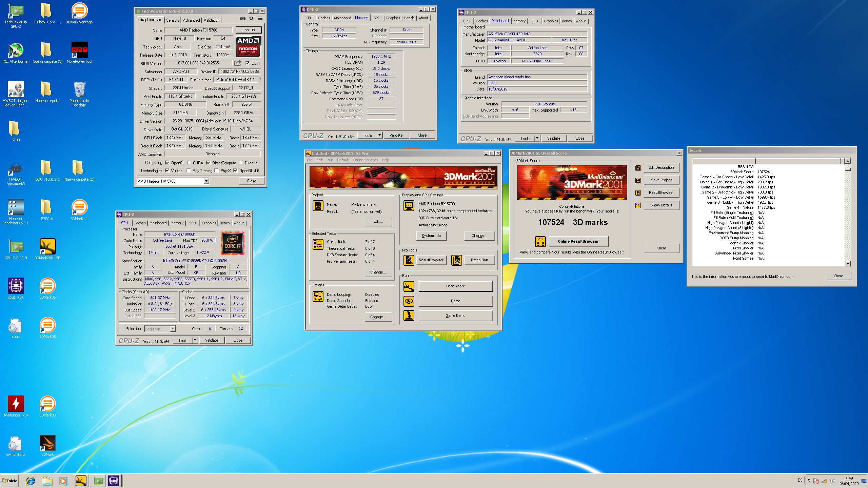Expand Tools dropdown arrow in CPU-Z Mainboard window
The height and width of the screenshot is (488, 868).
point(537,138)
